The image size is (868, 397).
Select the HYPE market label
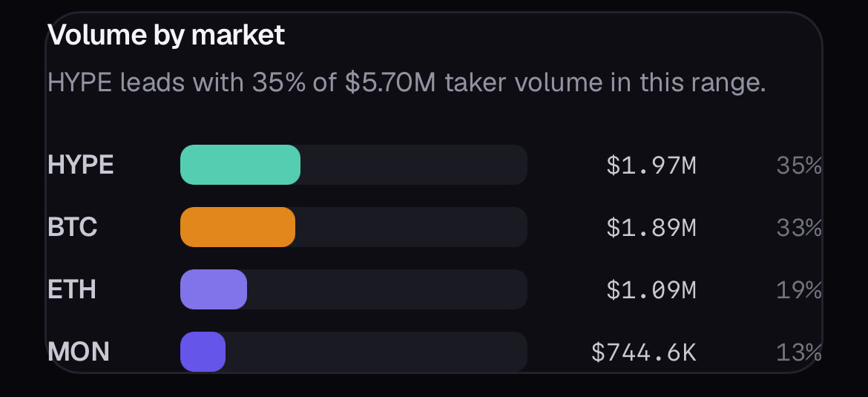point(81,165)
